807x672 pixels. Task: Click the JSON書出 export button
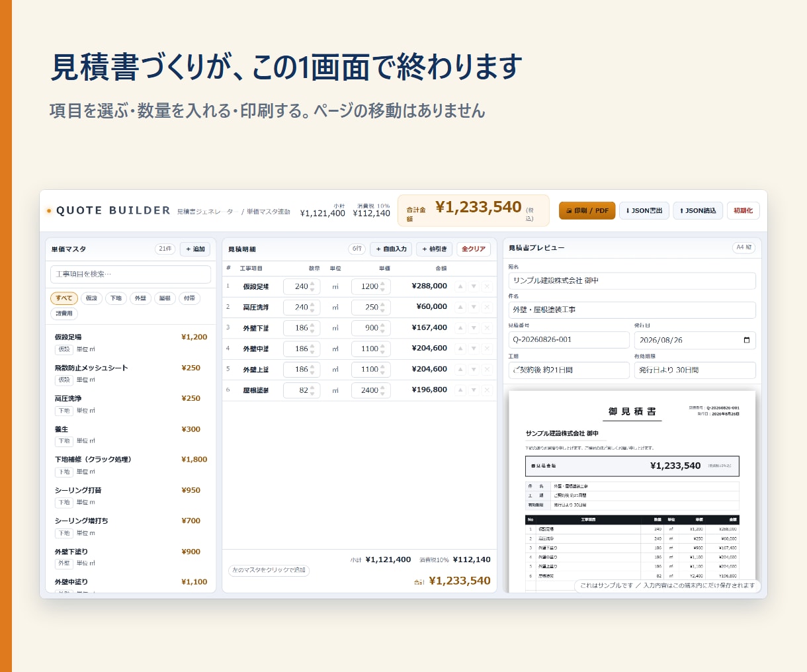tap(644, 211)
